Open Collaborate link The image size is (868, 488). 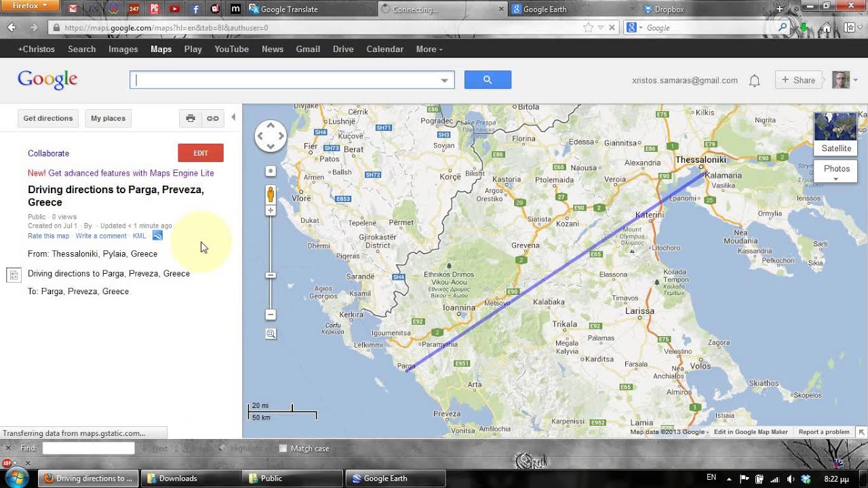tap(48, 153)
